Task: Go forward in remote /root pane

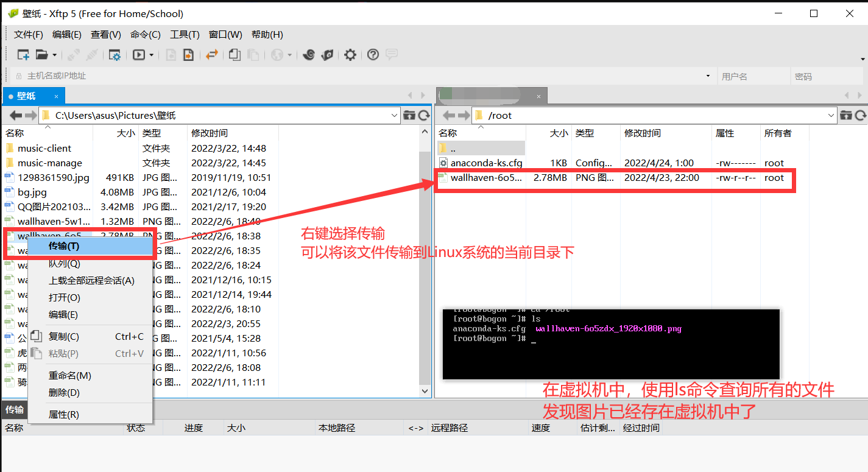Action: coord(463,115)
